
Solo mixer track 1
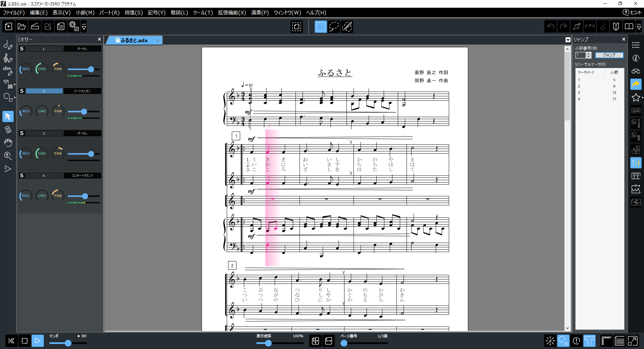(x=22, y=49)
